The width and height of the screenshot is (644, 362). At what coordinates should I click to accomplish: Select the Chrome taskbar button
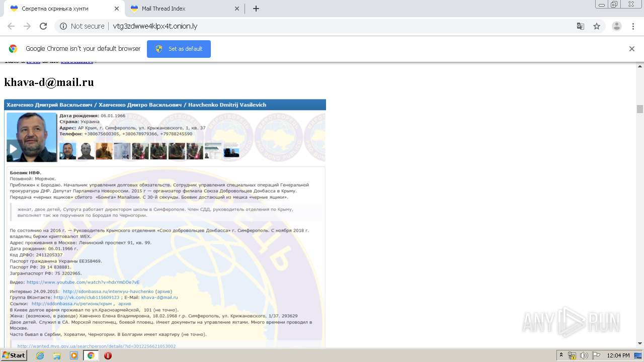[x=91, y=355]
